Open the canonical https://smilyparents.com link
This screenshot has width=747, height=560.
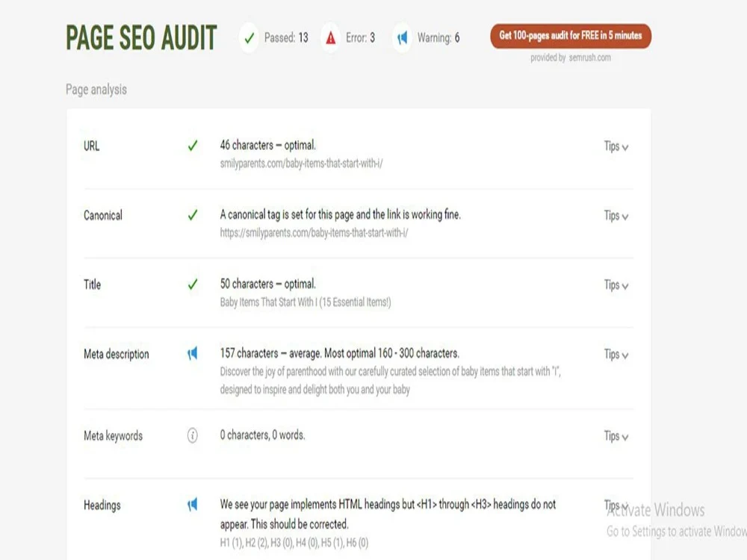coord(314,233)
